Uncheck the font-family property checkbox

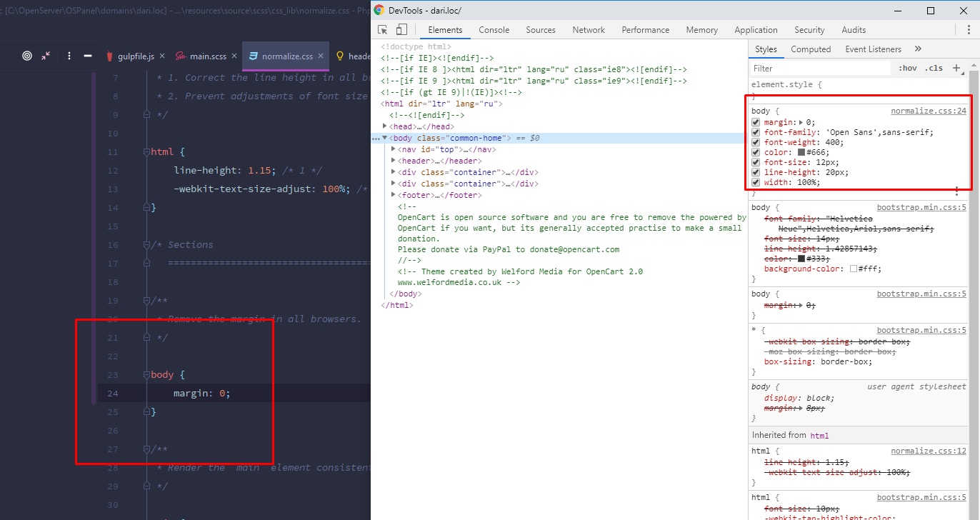[x=756, y=132]
